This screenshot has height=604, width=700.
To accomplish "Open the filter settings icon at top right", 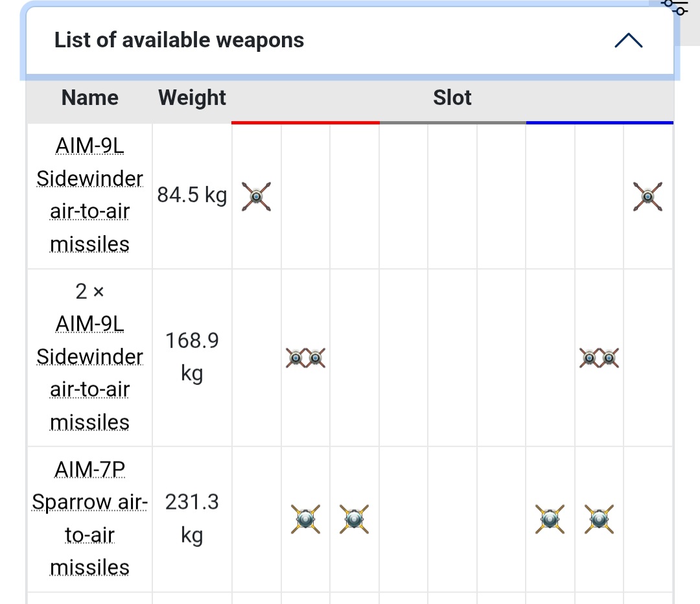I will pos(675,6).
